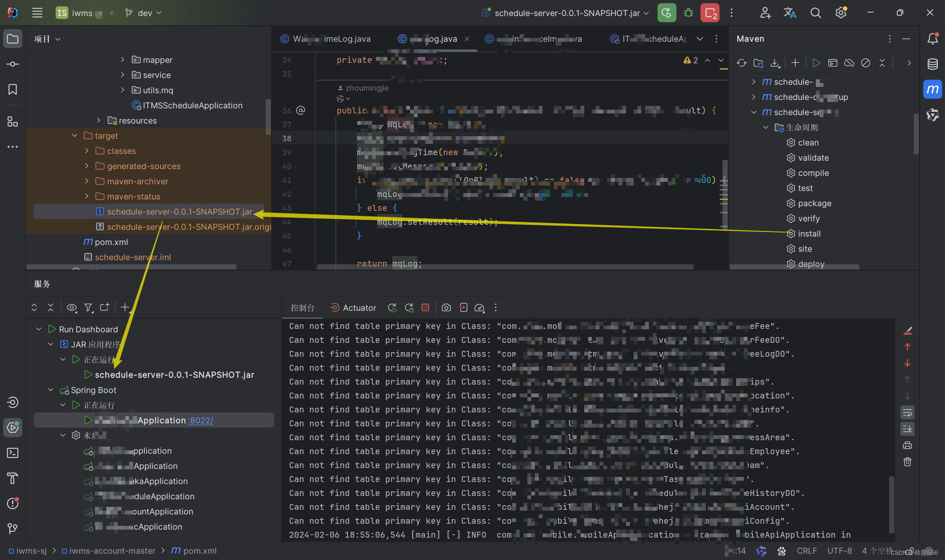Collapse the Maven lifecycle (生命周期) node
The image size is (945, 560).
coord(766,127)
